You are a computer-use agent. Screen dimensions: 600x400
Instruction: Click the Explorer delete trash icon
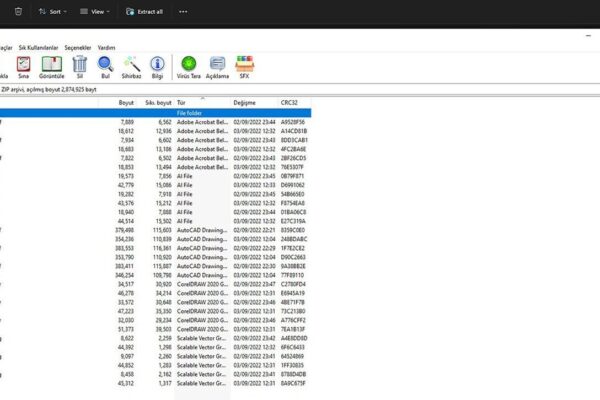pyautogui.click(x=17, y=12)
